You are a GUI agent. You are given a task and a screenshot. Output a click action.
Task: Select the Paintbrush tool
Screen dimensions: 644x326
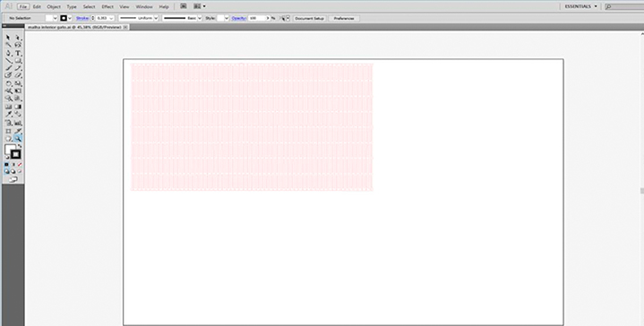click(x=8, y=68)
